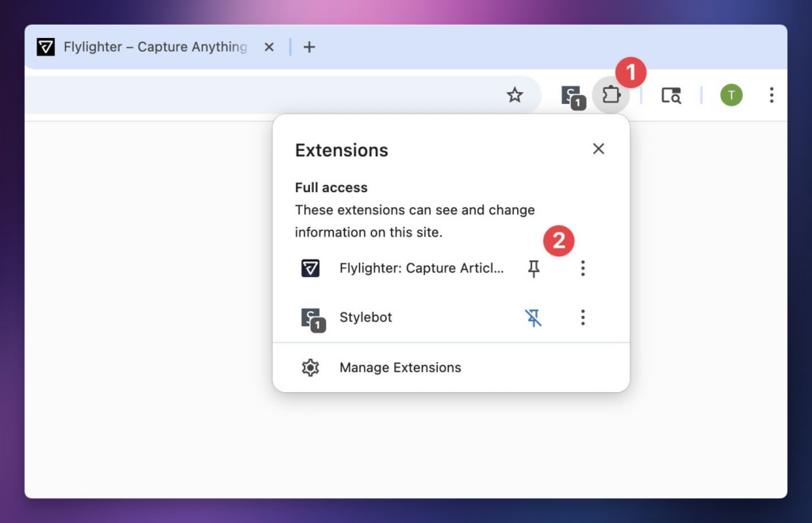This screenshot has width=812, height=523.
Task: Open a new tab with the plus button
Action: (309, 47)
